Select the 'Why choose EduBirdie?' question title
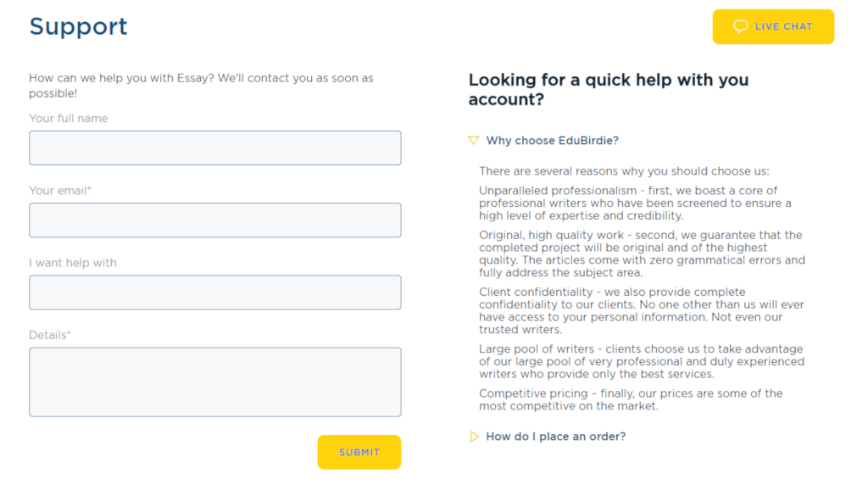The image size is (868, 496). point(552,141)
